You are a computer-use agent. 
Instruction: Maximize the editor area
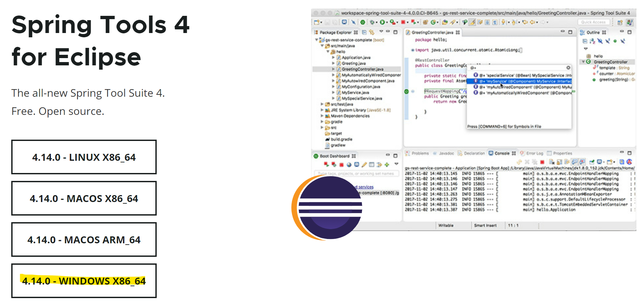pyautogui.click(x=570, y=32)
